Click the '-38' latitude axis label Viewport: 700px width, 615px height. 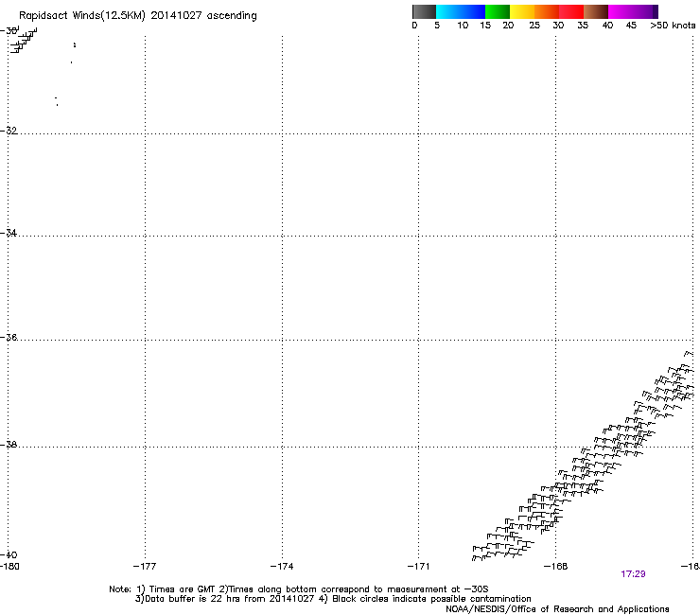[9, 445]
